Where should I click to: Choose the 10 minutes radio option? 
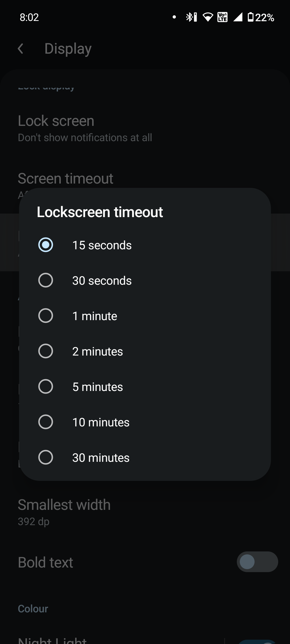(46, 422)
